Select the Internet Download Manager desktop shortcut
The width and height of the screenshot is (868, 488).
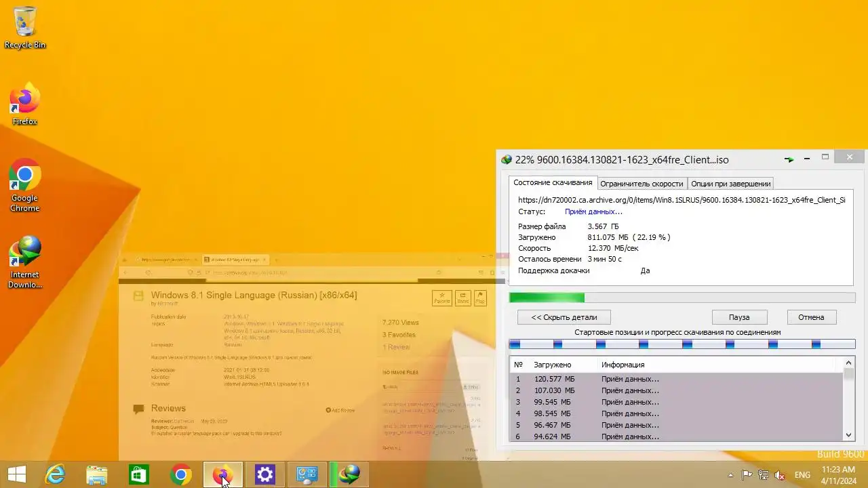coord(25,262)
